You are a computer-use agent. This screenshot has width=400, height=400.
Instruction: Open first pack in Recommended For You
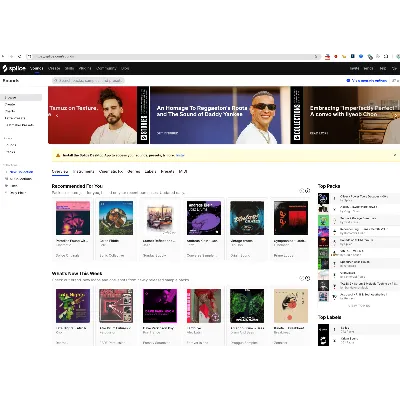tap(73, 229)
